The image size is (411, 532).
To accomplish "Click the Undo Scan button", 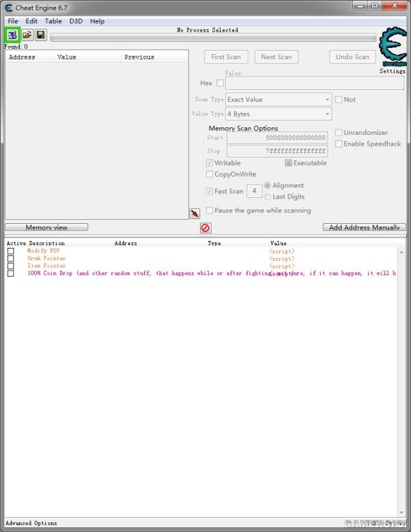I will [x=353, y=57].
